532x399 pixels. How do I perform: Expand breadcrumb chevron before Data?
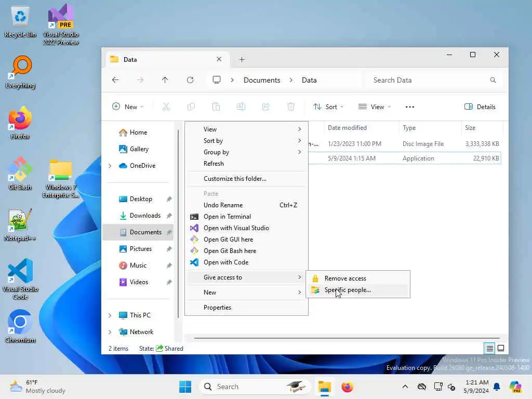(291, 80)
